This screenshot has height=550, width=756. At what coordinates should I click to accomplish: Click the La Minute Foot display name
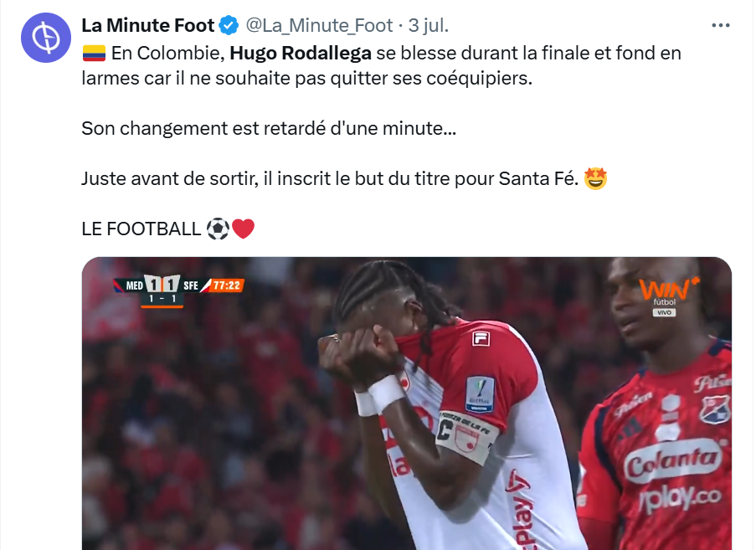[148, 26]
